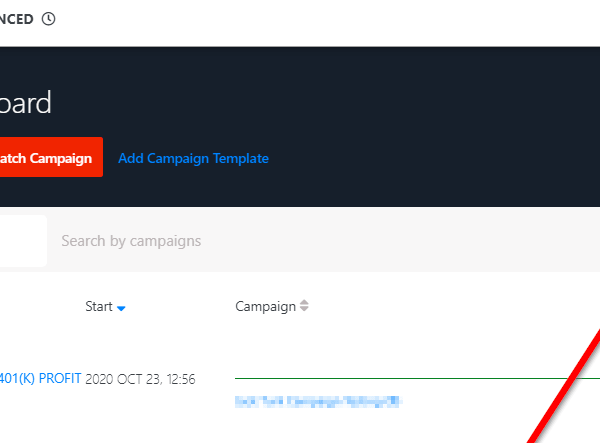This screenshot has height=443, width=600.
Task: Click the red Launch Campaign button
Action: [50, 158]
